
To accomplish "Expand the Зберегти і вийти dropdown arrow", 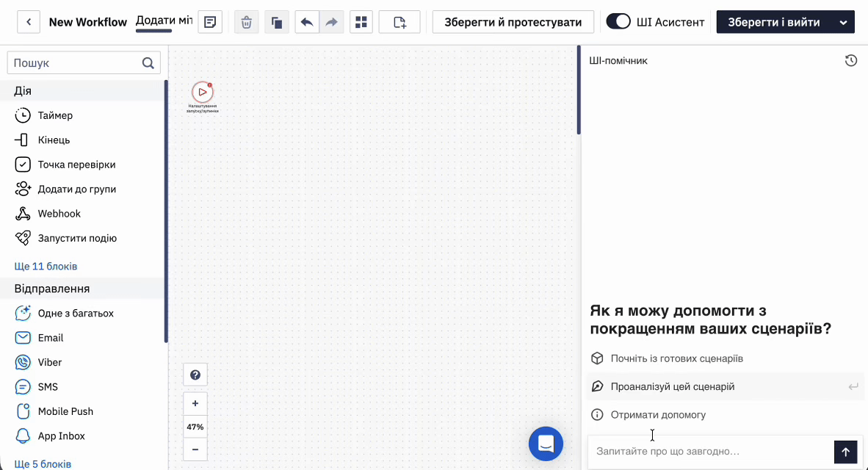I will pos(843,23).
